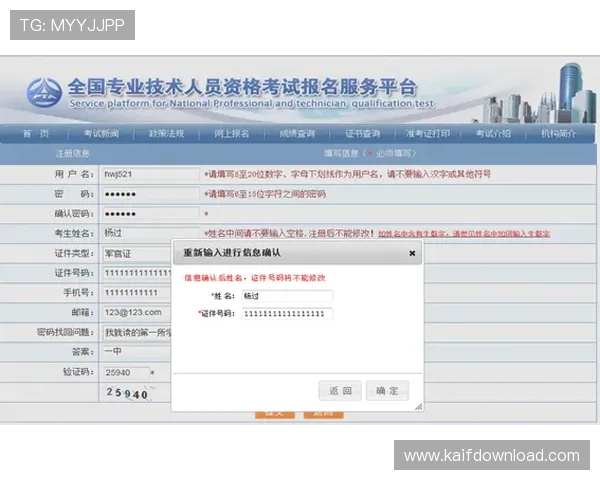Click the password hint text about 6至15位字符
Screen dimensions: 600x480
click(x=265, y=194)
